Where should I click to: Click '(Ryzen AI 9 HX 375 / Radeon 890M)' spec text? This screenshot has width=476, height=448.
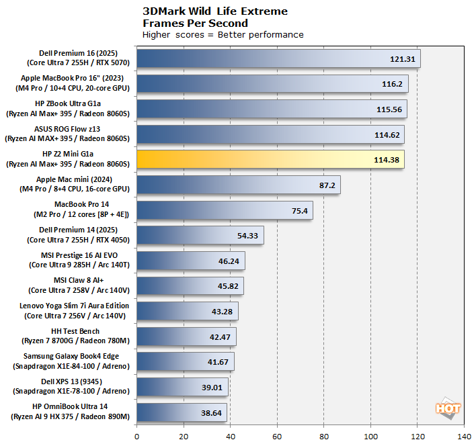(71, 416)
